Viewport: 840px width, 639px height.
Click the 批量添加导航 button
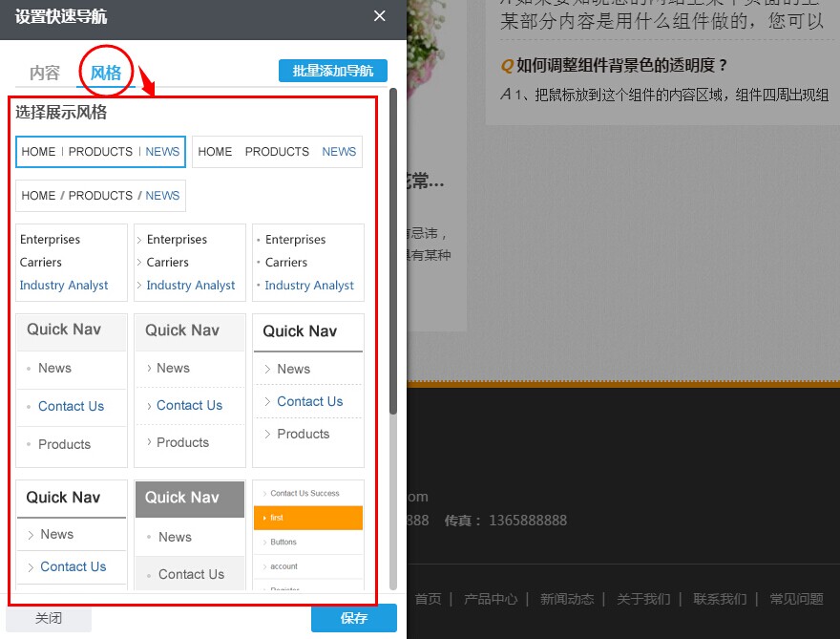point(332,70)
